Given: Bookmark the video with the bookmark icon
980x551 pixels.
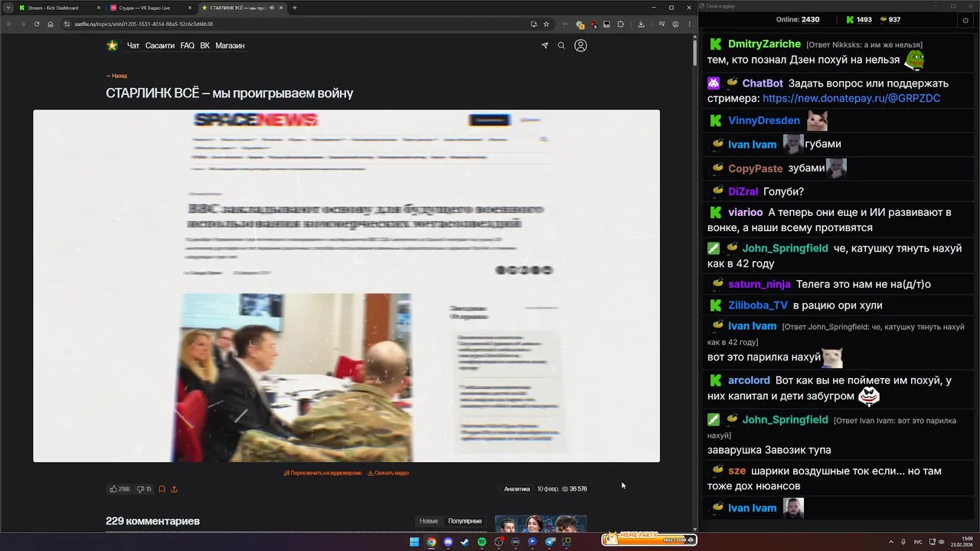Looking at the screenshot, I should point(162,489).
